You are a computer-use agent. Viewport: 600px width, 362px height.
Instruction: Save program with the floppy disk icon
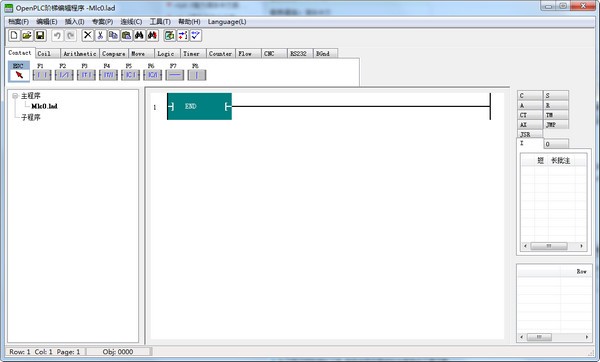(40, 36)
